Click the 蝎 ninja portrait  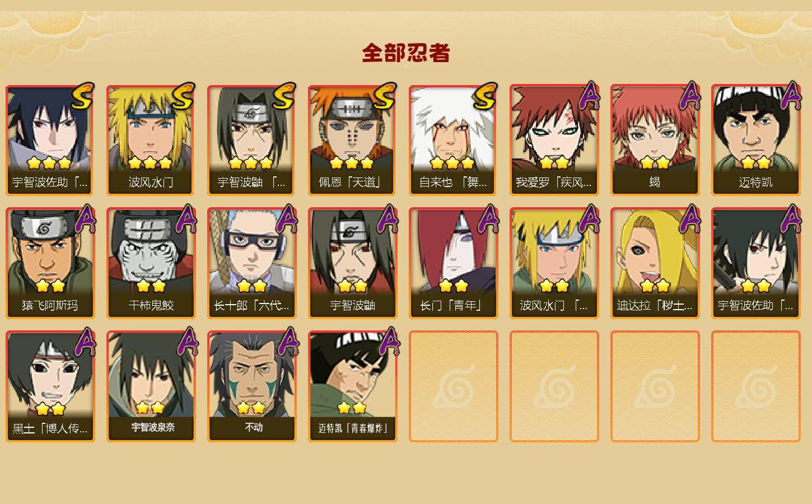[655, 140]
